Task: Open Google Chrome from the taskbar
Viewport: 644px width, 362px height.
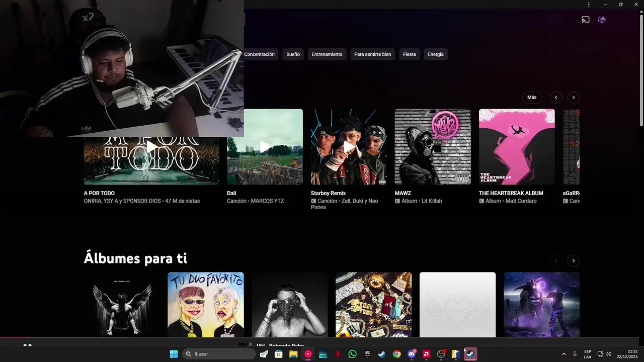Action: 396,354
